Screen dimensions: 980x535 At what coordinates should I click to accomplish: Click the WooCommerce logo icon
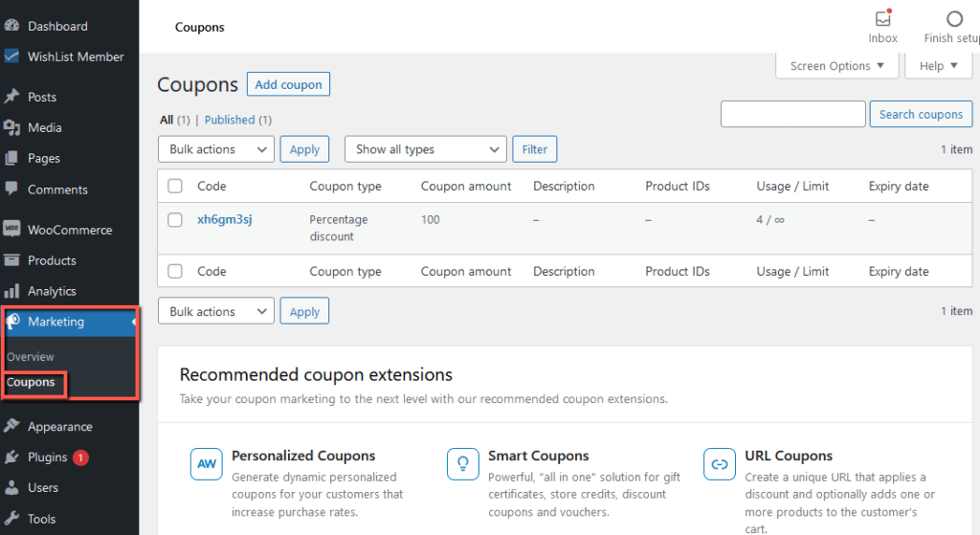[x=11, y=229]
